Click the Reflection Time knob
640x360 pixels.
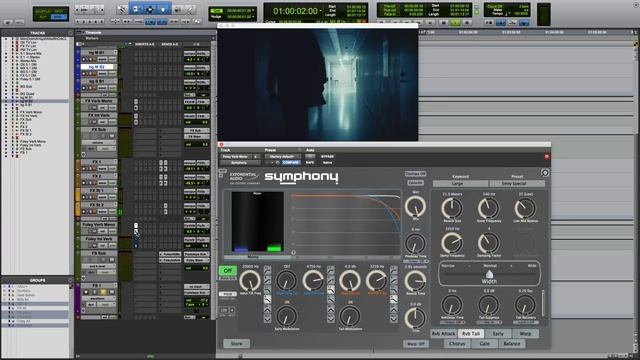(452, 305)
